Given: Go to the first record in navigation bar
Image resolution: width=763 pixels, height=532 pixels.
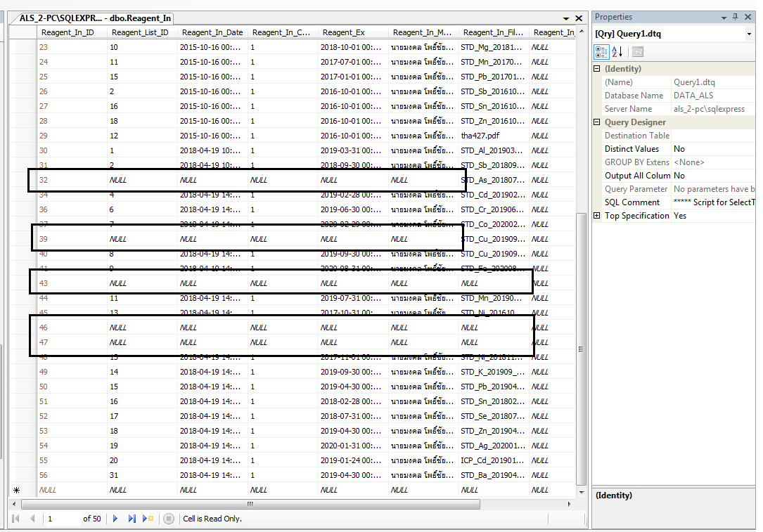Looking at the screenshot, I should (x=15, y=519).
